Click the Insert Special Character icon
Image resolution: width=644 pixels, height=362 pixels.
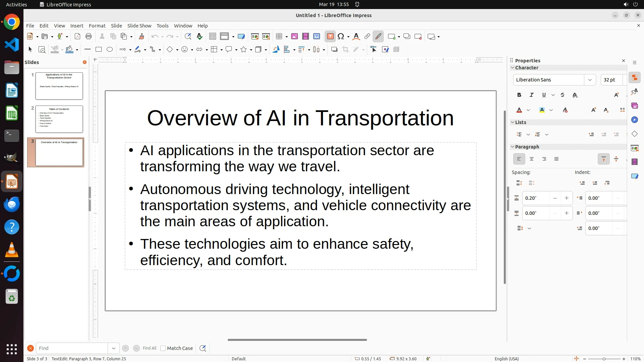pyautogui.click(x=341, y=37)
